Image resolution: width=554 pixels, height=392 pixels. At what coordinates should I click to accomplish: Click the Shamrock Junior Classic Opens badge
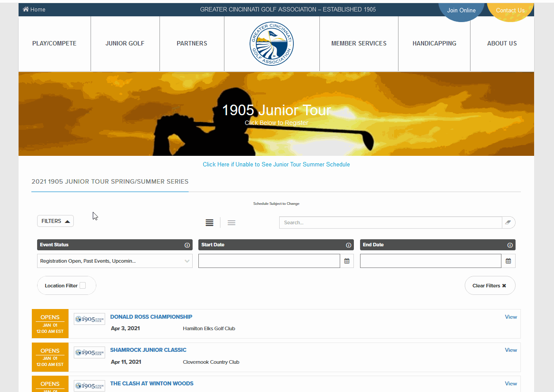click(50, 357)
